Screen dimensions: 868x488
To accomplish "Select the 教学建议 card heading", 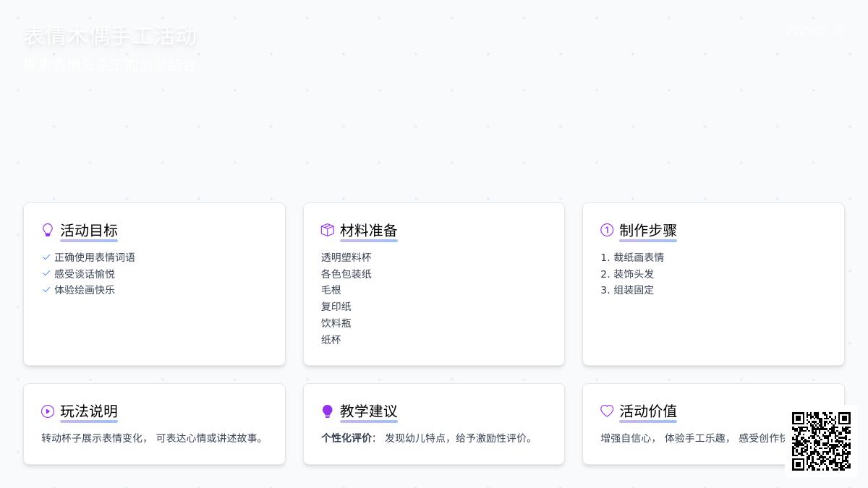I will tap(369, 411).
